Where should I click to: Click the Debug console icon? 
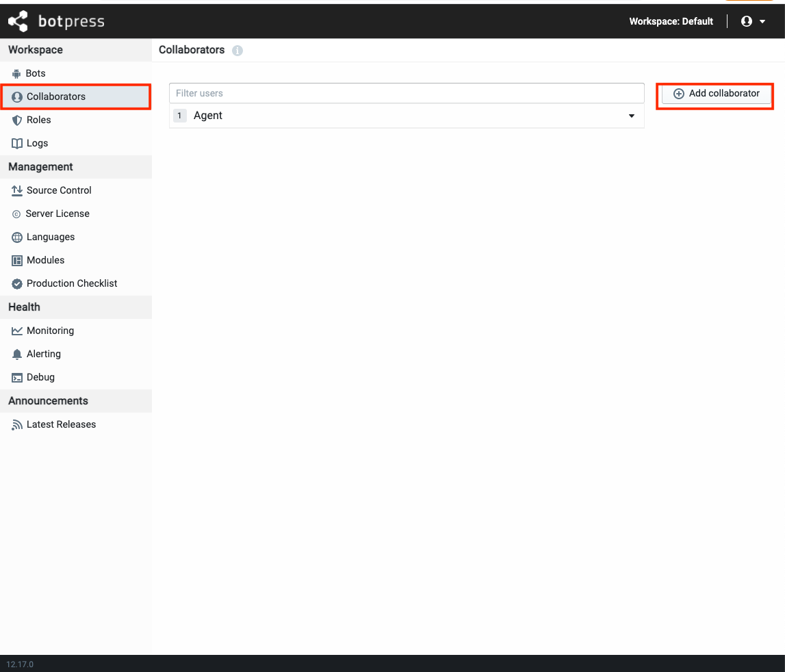click(17, 377)
